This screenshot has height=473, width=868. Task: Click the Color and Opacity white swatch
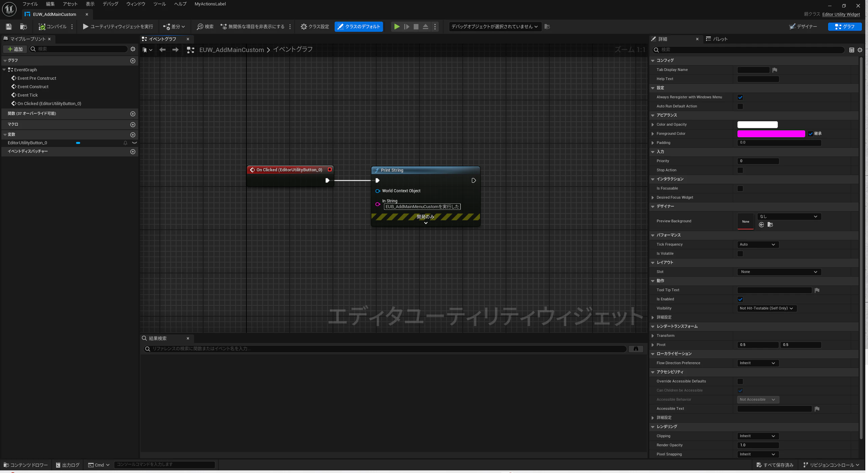tap(757, 125)
